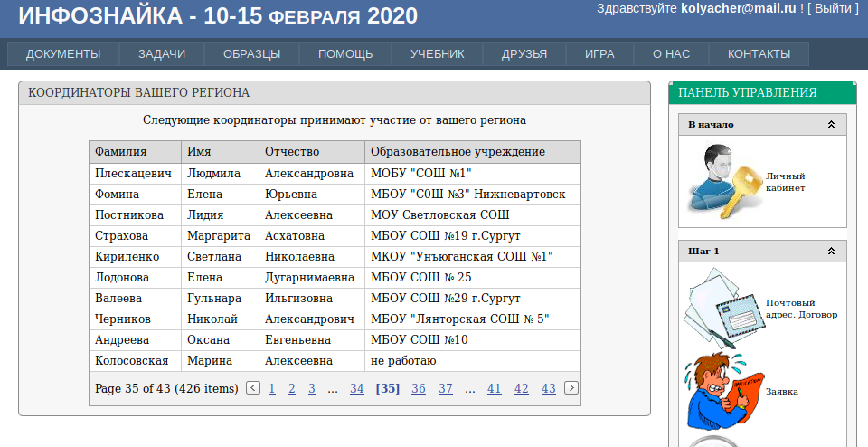The image size is (868, 447).
Task: Select the Колосовская surname cell
Action: point(135,361)
